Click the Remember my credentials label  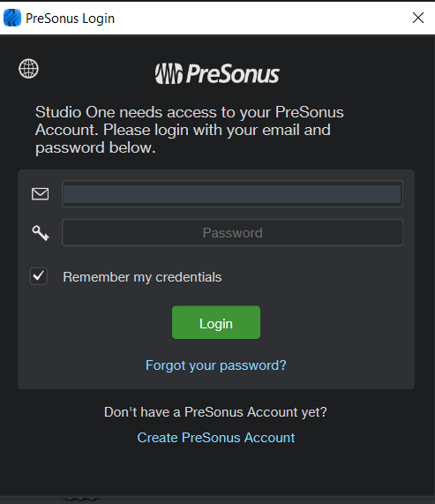(142, 277)
